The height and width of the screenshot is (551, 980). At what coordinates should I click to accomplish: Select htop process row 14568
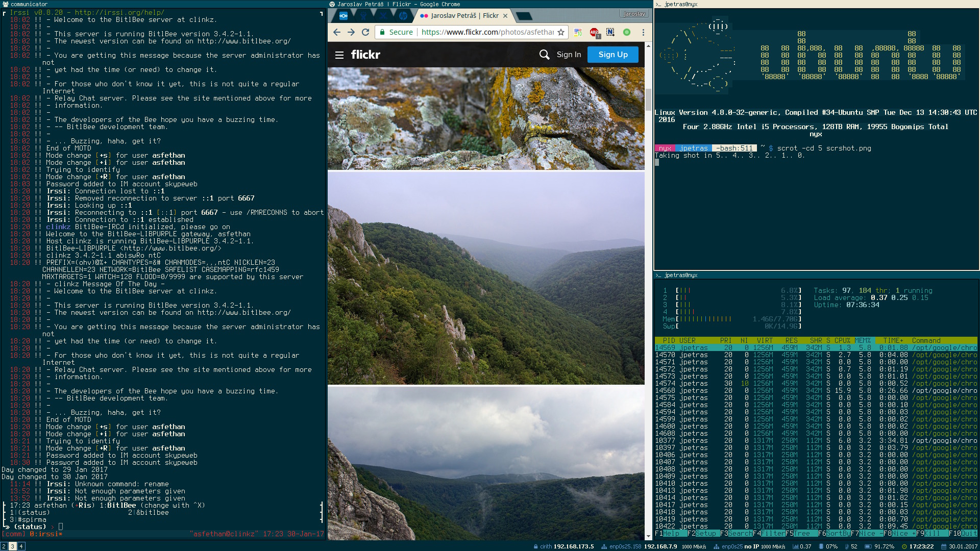tap(816, 390)
